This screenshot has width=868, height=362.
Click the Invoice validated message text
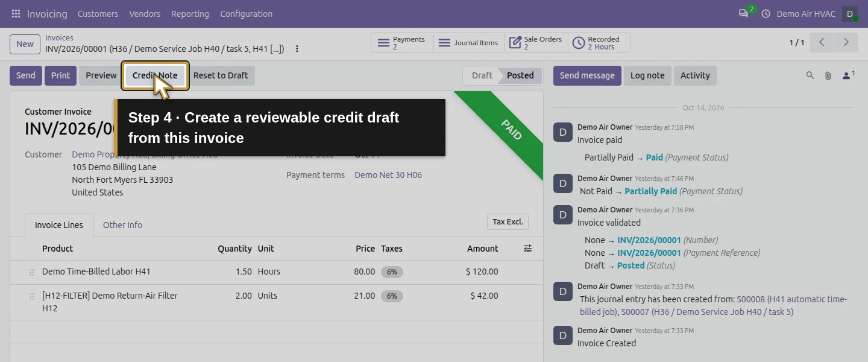[609, 223]
